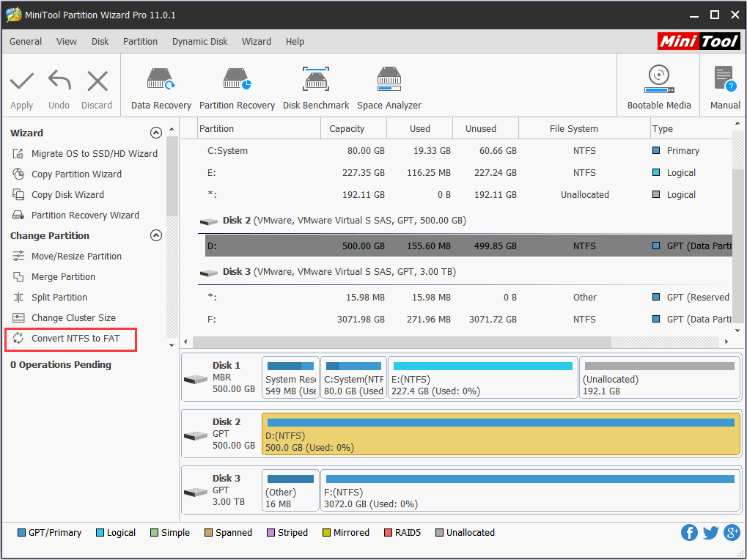The width and height of the screenshot is (747, 560).
Task: Click the Discard X icon
Action: click(97, 81)
